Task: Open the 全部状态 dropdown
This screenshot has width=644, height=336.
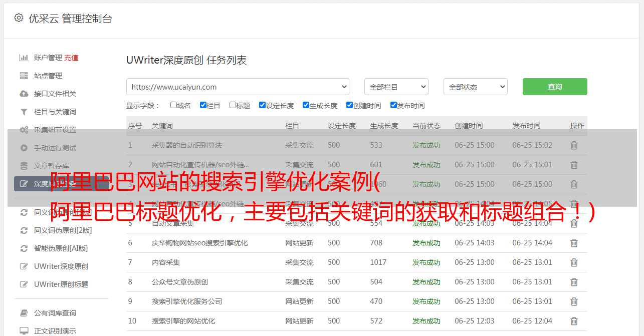Action: pos(476,87)
